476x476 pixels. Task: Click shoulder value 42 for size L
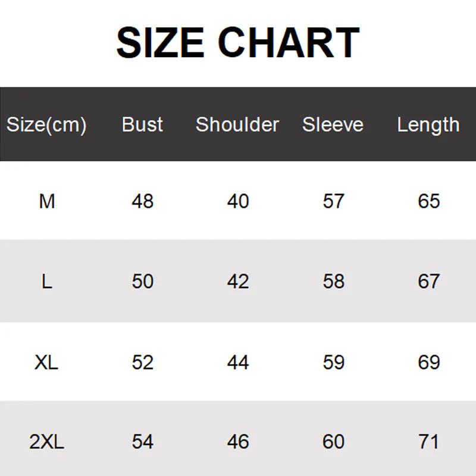coord(238,281)
